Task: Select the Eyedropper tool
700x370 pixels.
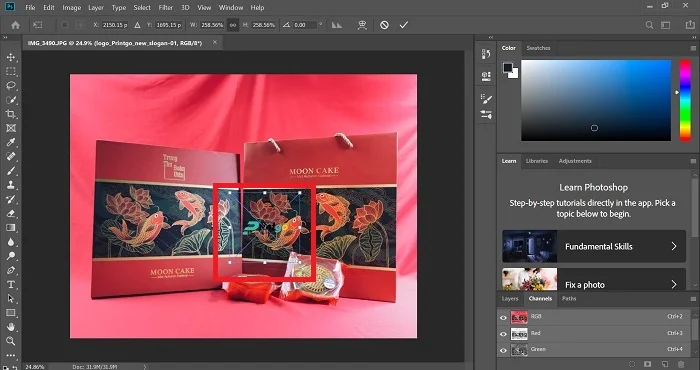Action: [11, 142]
